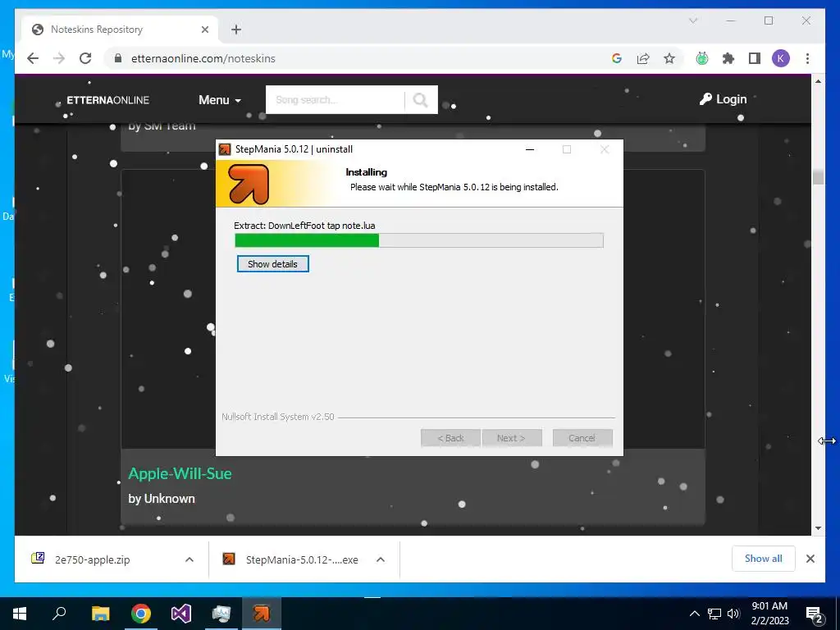The image size is (840, 630).
Task: Reload the Noteskins Repository page
Action: click(x=85, y=58)
